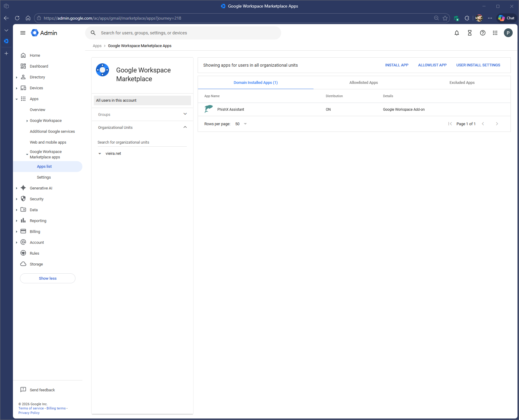Open the notifications bell icon

[x=457, y=33]
